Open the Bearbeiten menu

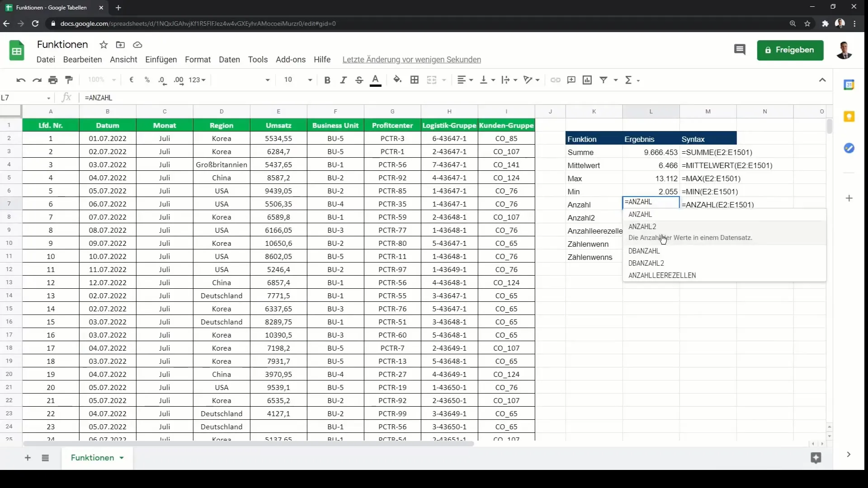[82, 60]
